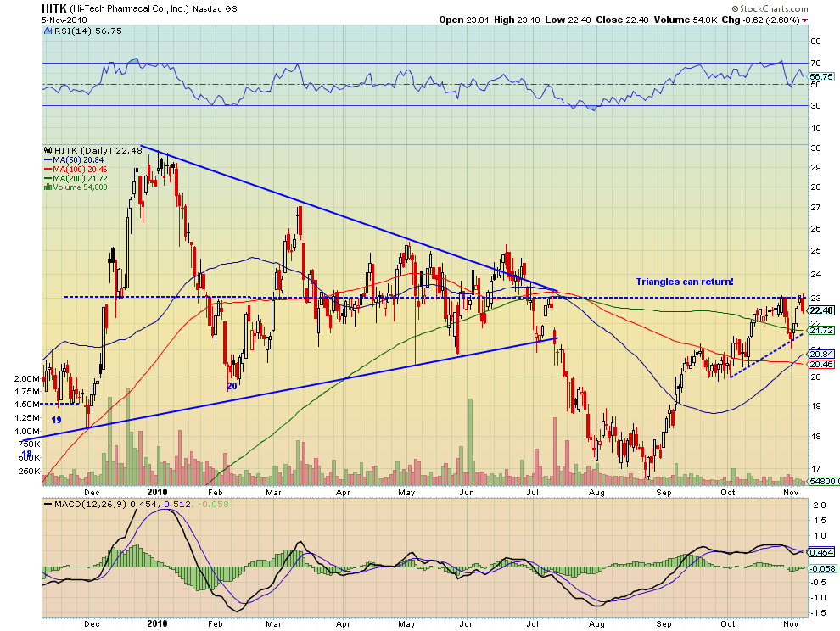Screen dimensions: 840x631
Task: Click the Mar label under the MACD panel
Action: [x=273, y=624]
